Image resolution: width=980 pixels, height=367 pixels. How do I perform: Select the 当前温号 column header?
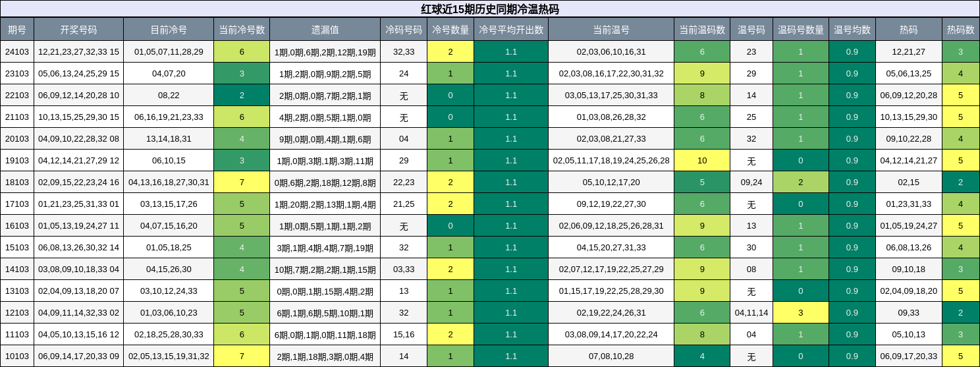611,30
